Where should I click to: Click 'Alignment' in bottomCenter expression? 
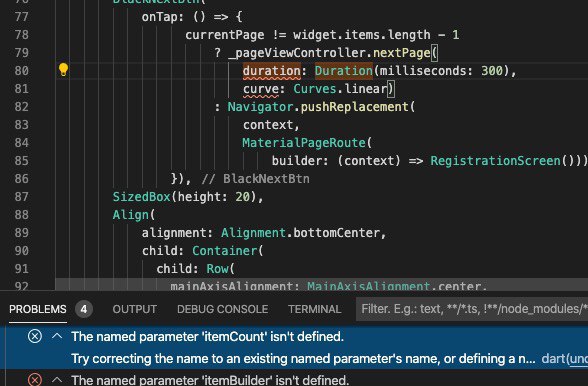tap(253, 233)
